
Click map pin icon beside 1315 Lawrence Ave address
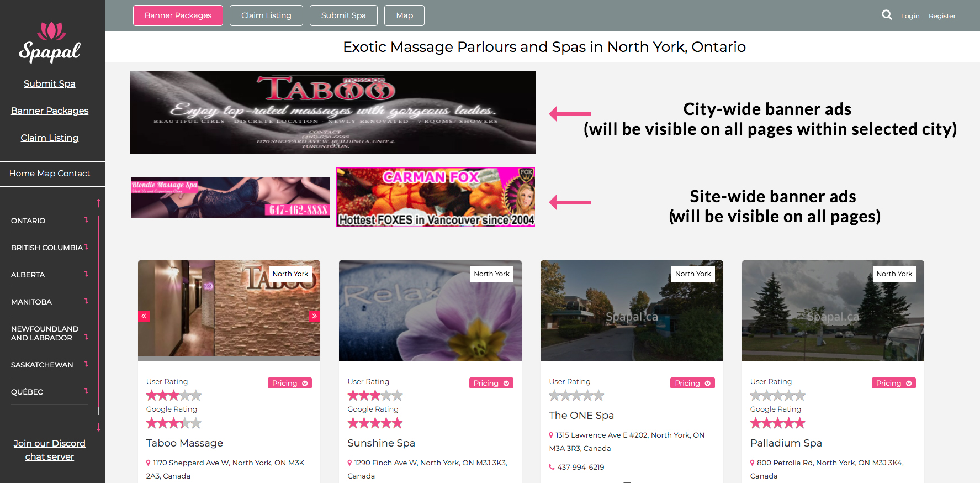tap(551, 435)
